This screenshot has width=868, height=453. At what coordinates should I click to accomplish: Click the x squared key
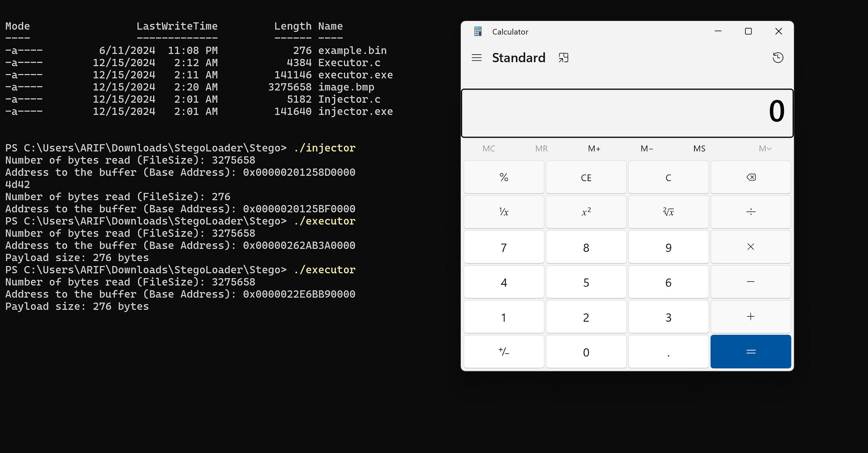pyautogui.click(x=586, y=212)
